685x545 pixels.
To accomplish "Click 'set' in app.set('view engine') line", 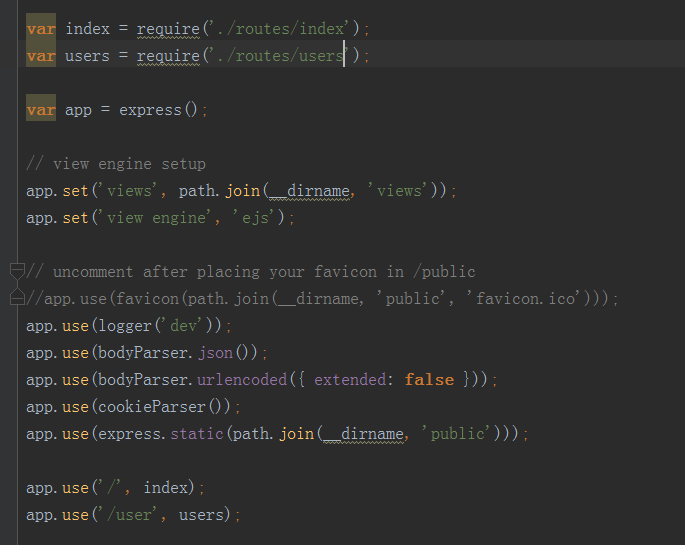I will (75, 217).
